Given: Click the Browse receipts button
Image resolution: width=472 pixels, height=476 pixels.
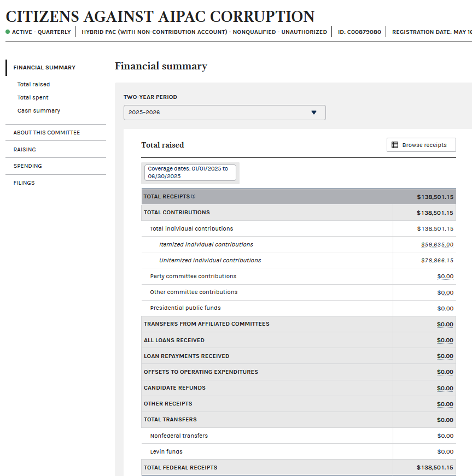Looking at the screenshot, I should tap(421, 145).
